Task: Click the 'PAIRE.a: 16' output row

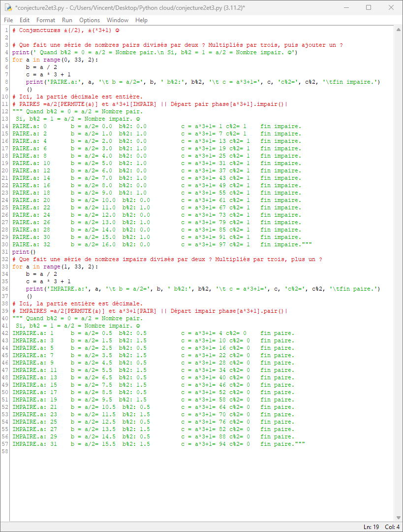Action: tap(156, 185)
